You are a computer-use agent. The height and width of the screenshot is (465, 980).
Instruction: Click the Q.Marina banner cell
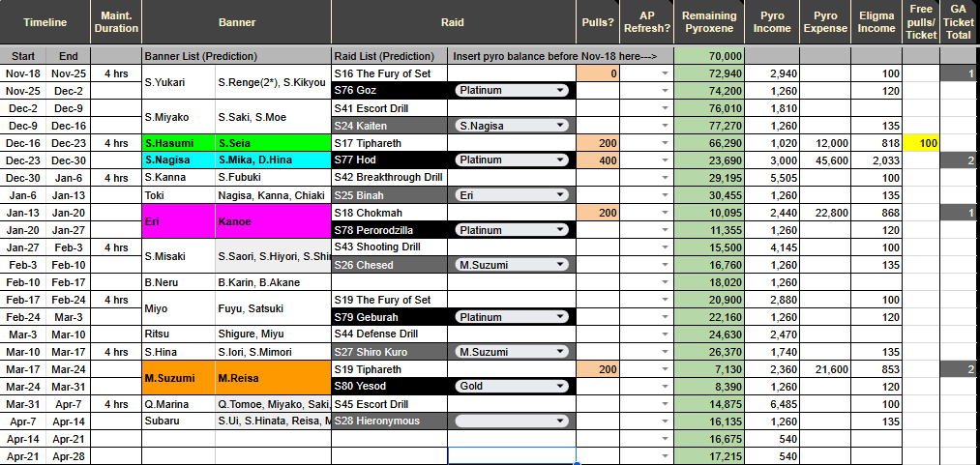coord(179,404)
